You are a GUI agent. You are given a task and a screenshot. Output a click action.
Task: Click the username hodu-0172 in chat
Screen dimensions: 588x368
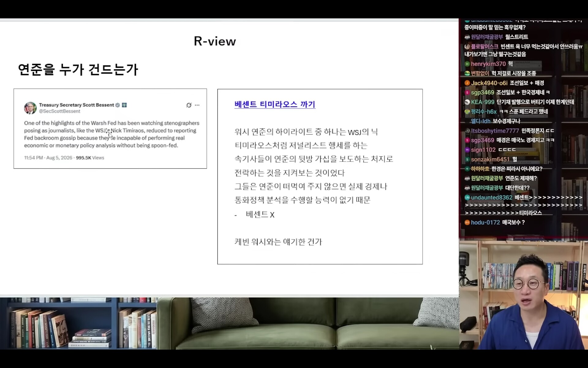485,223
